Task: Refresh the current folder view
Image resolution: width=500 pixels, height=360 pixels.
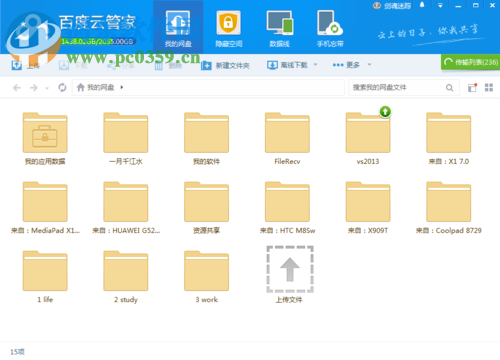Action: [x=62, y=88]
